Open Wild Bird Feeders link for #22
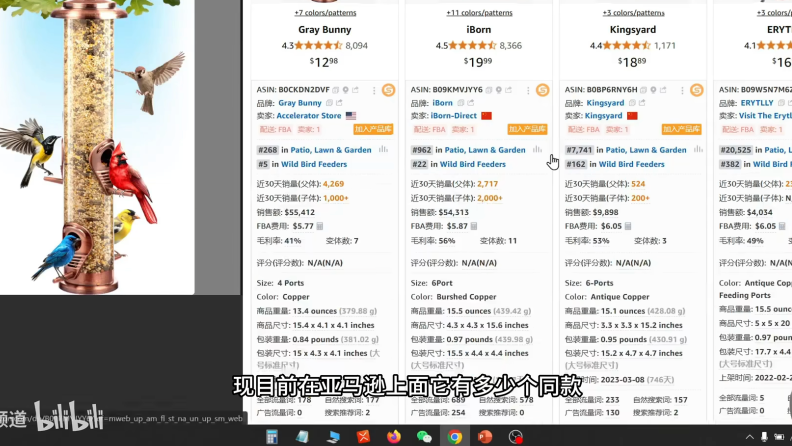 point(473,164)
